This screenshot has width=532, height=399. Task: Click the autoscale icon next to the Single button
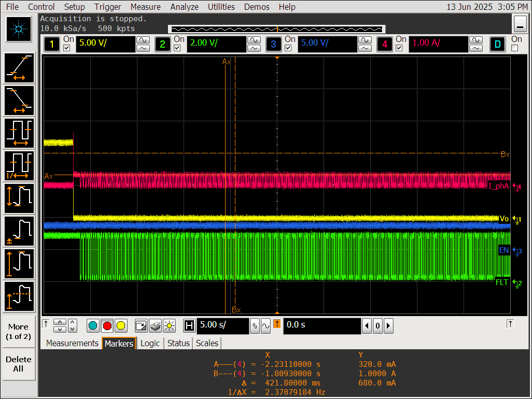coord(141,326)
